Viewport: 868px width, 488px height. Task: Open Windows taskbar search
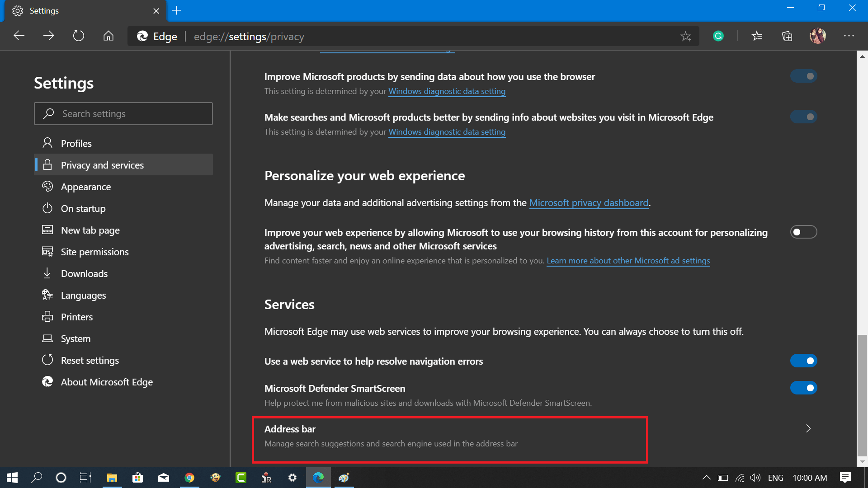tap(37, 478)
